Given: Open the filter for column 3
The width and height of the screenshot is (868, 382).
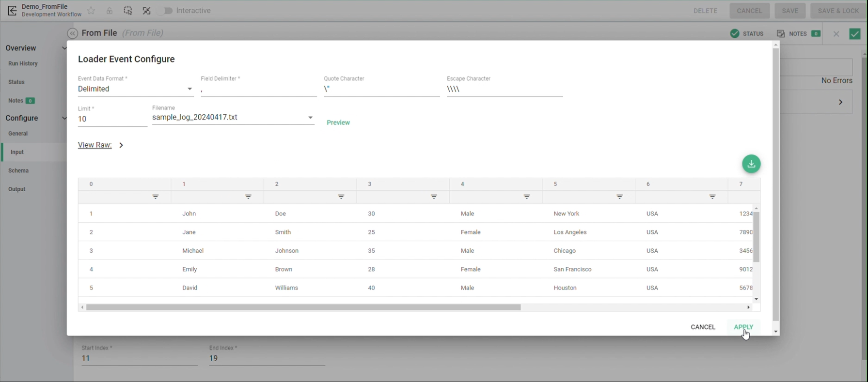Looking at the screenshot, I should click(434, 197).
